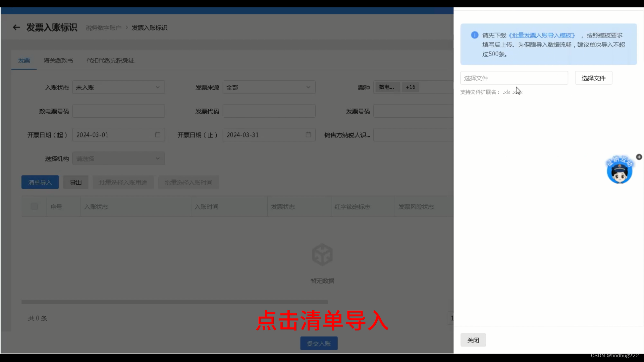Click the 清单导入 button
This screenshot has height=362, width=644.
40,182
